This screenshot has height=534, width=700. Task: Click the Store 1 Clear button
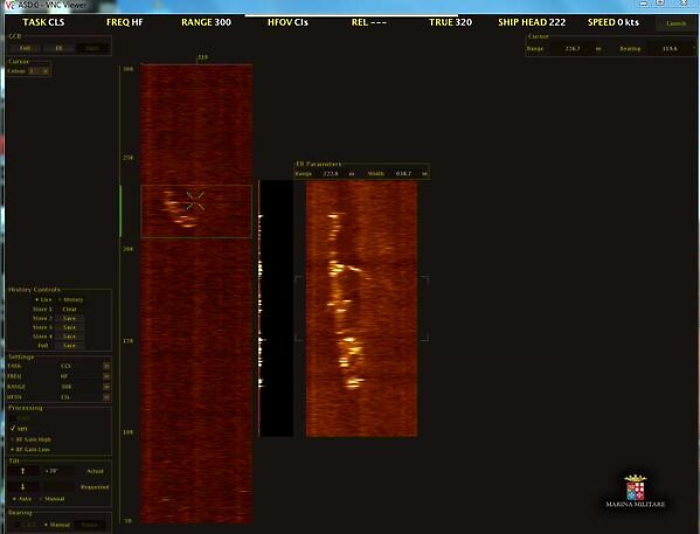click(69, 309)
